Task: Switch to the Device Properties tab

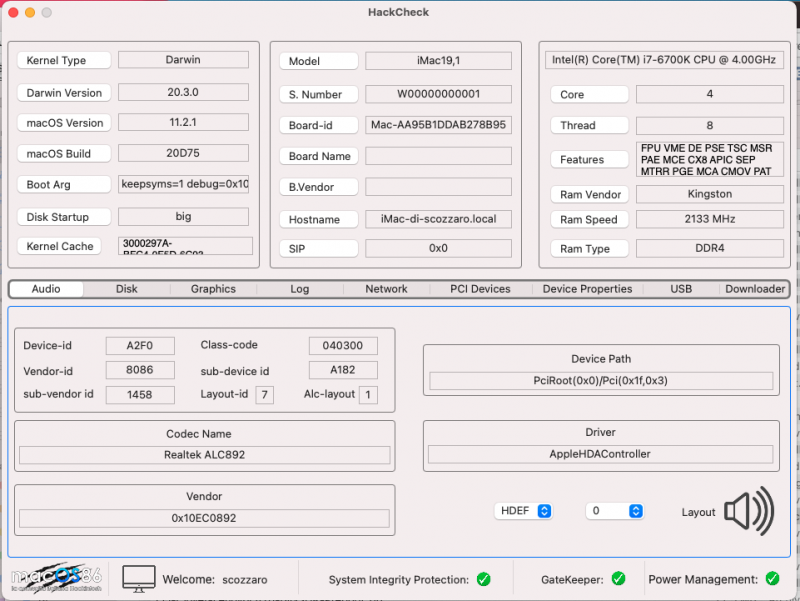Action: (587, 289)
